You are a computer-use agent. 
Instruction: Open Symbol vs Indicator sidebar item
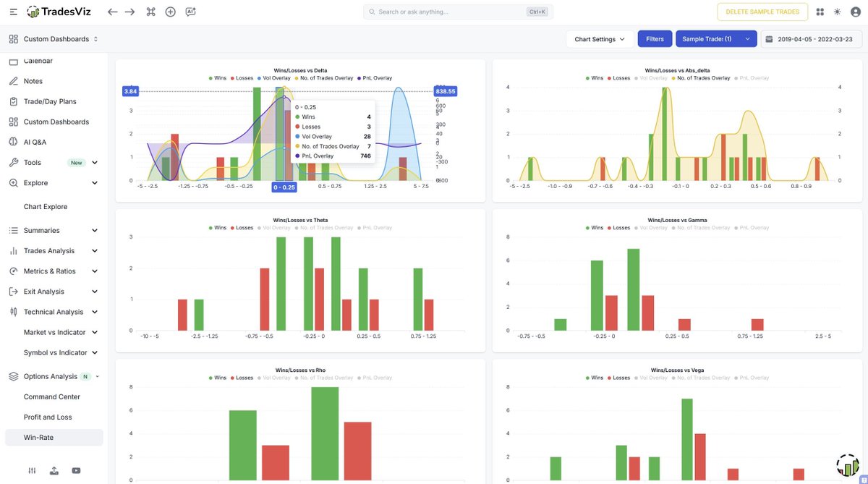[x=54, y=352]
